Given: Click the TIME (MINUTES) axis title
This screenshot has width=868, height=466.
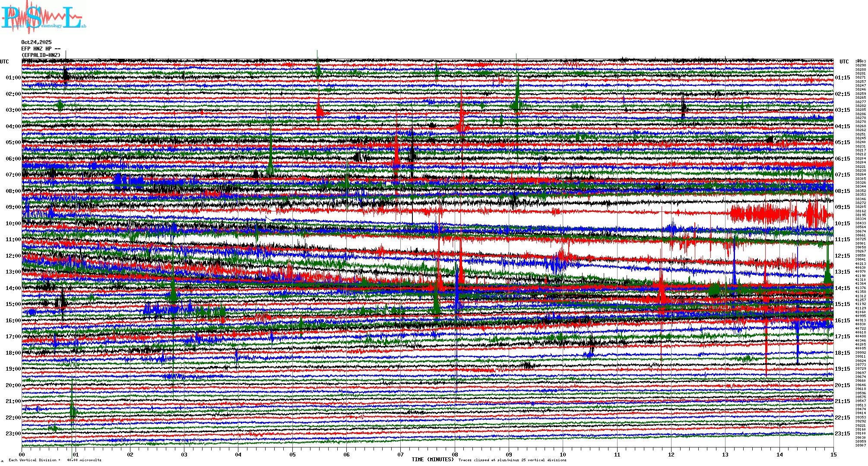Looking at the screenshot, I should click(x=433, y=460).
